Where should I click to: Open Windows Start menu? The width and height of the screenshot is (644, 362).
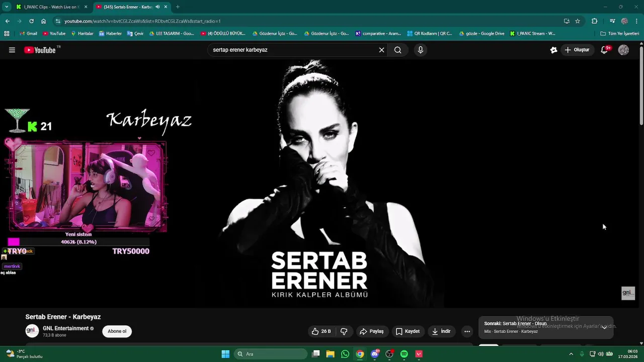pos(225,354)
